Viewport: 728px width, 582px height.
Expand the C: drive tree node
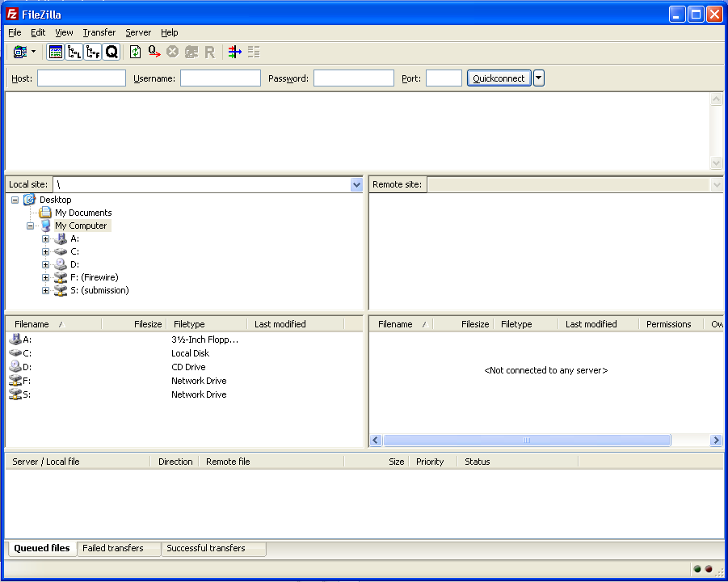45,251
